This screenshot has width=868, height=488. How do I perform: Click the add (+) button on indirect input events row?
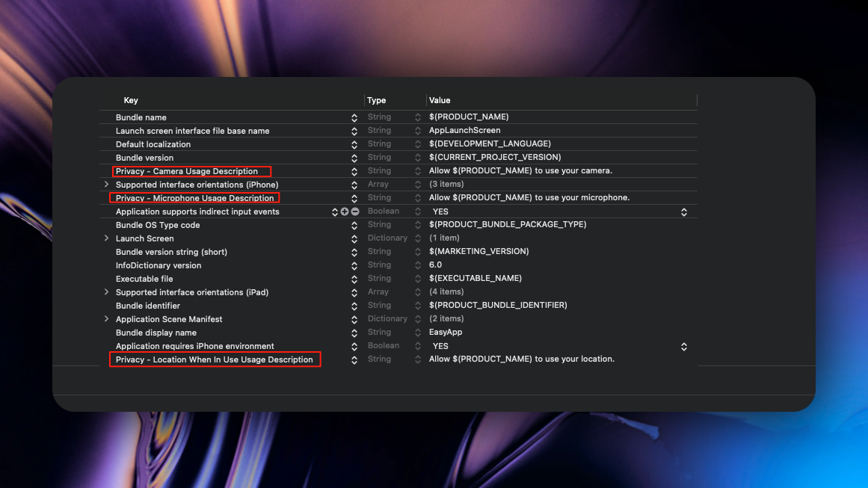(x=345, y=212)
